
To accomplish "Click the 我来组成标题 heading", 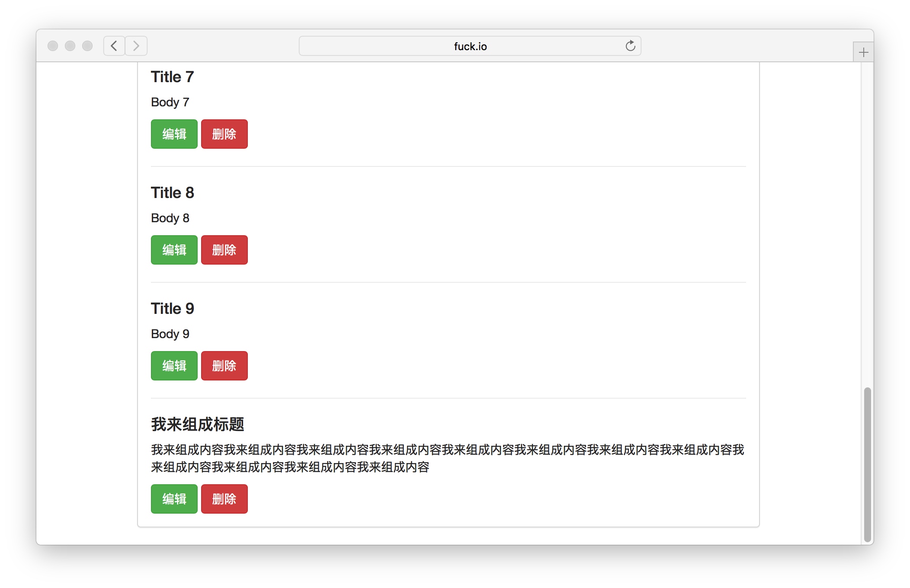I will coord(197,425).
